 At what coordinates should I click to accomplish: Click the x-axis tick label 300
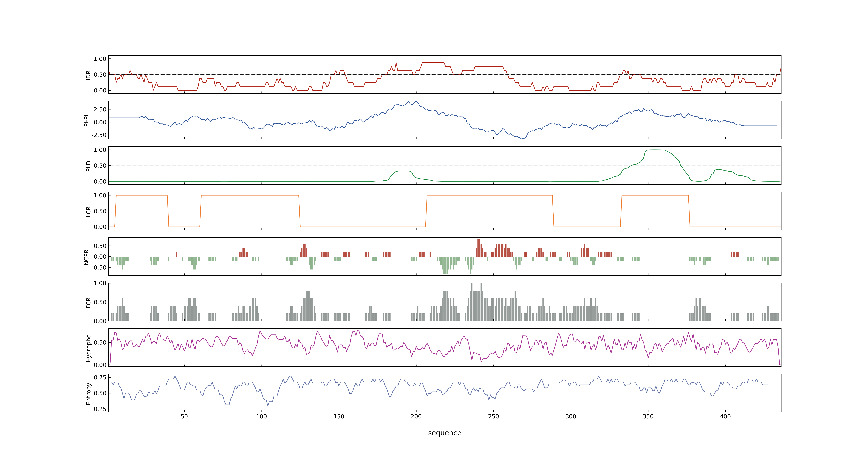[571, 416]
